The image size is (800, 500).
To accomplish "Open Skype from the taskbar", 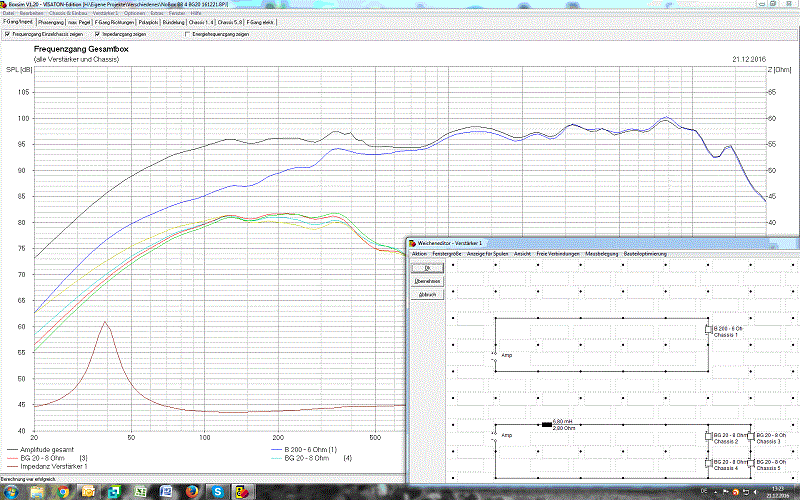I will [216, 492].
